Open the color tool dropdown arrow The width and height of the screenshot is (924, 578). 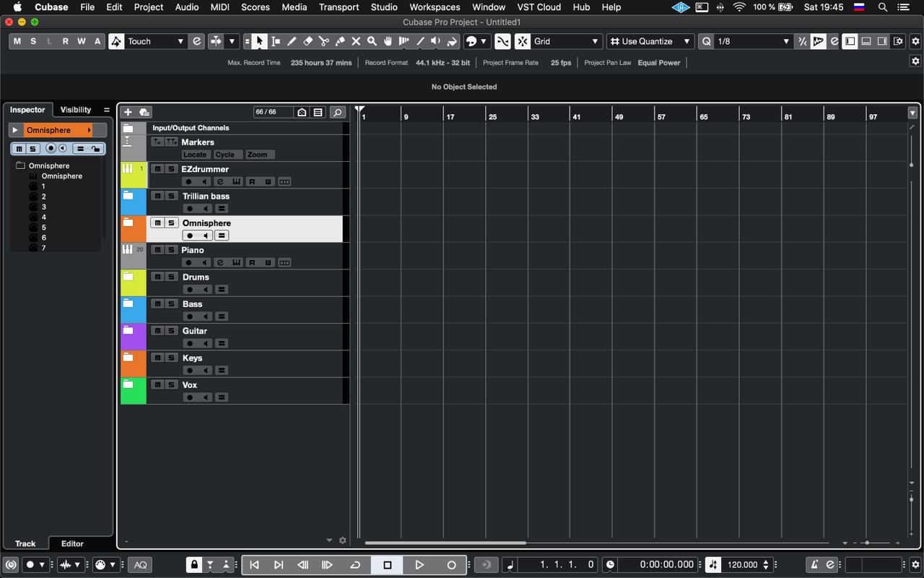tap(484, 41)
